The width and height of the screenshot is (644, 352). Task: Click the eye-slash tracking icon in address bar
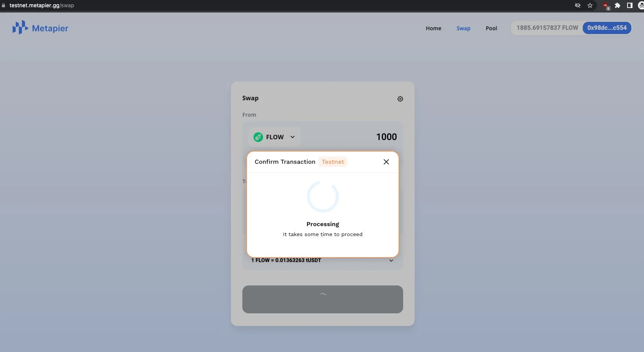(578, 5)
